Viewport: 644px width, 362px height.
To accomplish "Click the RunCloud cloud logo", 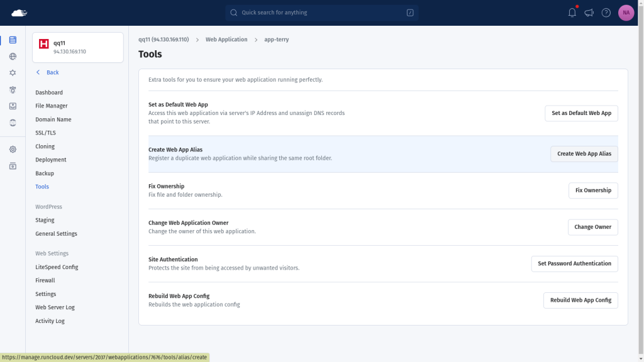I will pos(19,13).
